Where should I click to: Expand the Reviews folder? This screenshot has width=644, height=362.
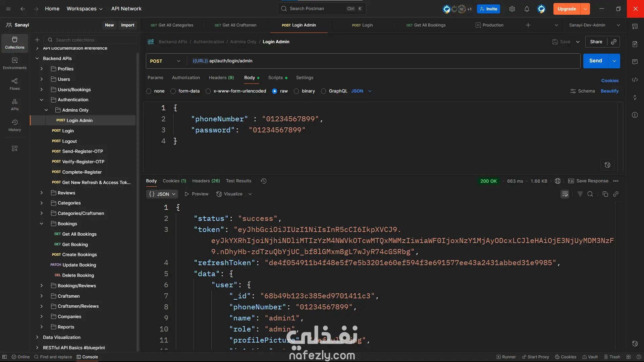coord(42,193)
